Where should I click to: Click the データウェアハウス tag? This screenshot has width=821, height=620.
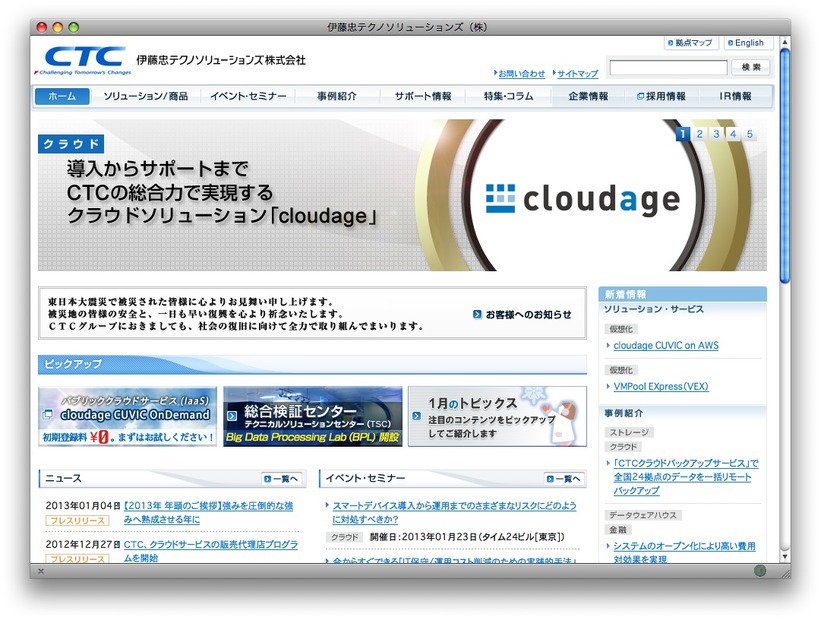point(642,515)
